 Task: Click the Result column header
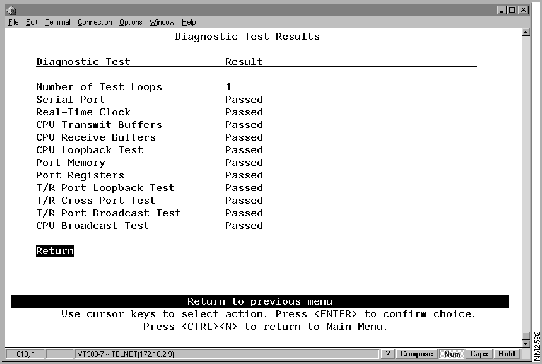244,62
